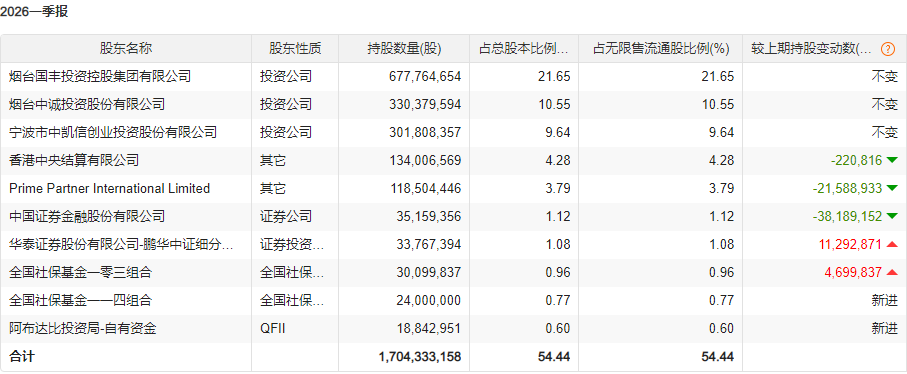This screenshot has height=374, width=907.
Task: Click the 占无限售流通股比例(%) column header
Action: 661,49
